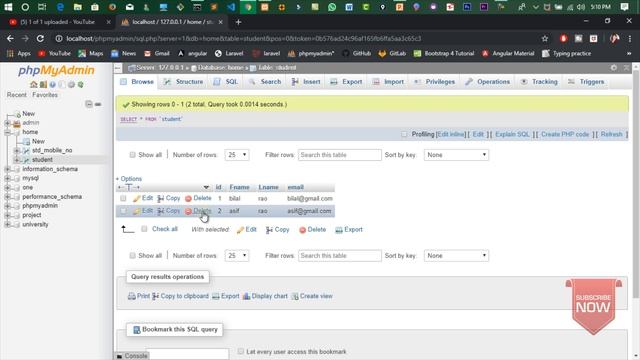Click the Create view icon
Viewport: 640px width, 360px height.
pyautogui.click(x=295, y=296)
